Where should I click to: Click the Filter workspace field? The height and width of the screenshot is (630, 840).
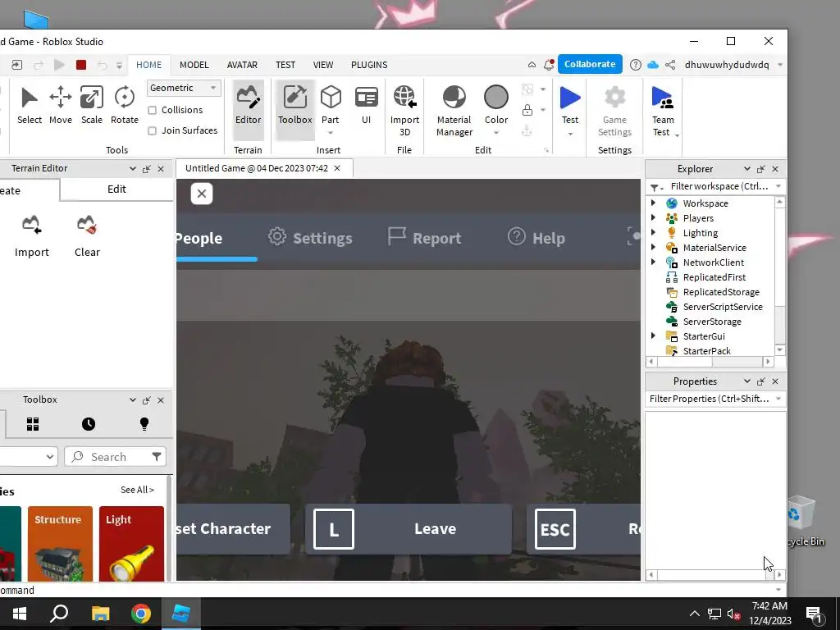tap(715, 186)
